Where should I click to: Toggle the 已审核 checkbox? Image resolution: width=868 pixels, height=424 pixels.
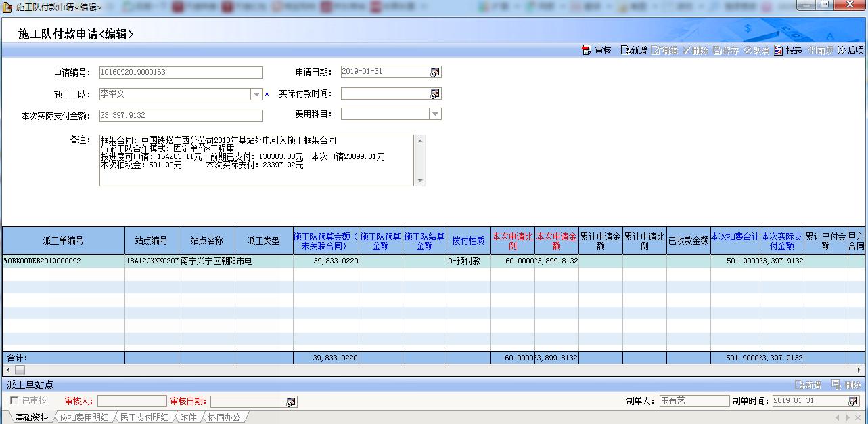(x=14, y=401)
